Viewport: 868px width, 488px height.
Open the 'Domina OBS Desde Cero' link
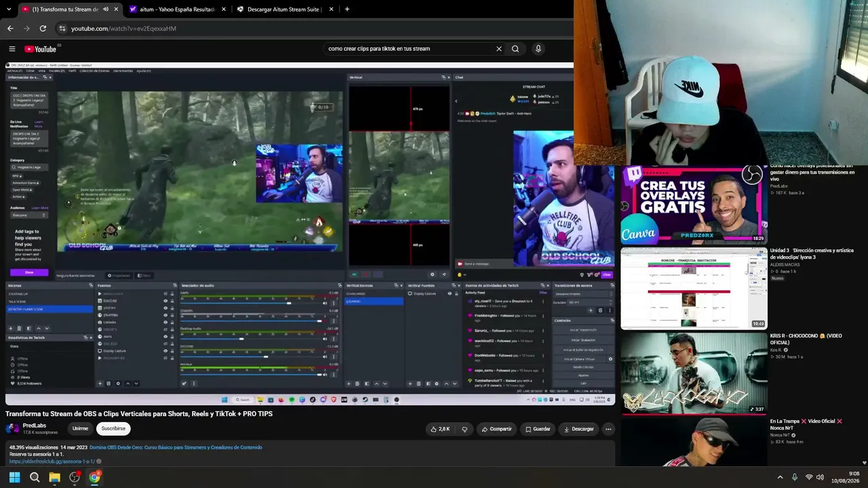tap(176, 447)
